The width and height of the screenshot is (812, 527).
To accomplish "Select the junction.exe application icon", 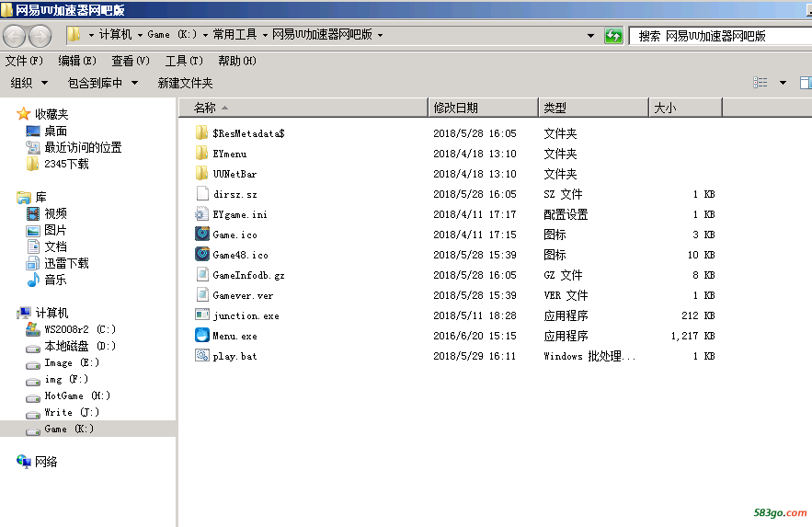I will pyautogui.click(x=202, y=315).
